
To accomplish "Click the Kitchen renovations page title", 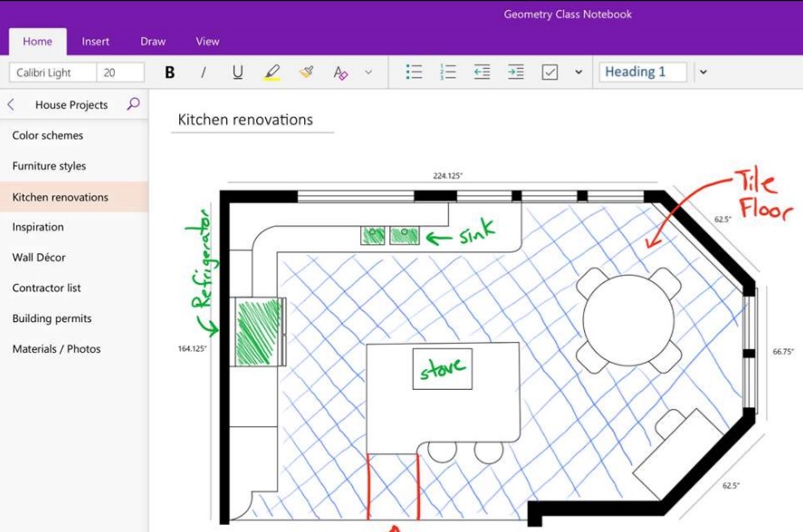I will 245,119.
